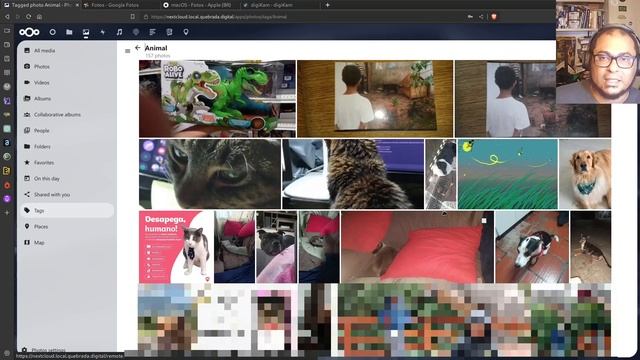Click the Shared with you share icon
The image size is (640, 360).
point(27,194)
